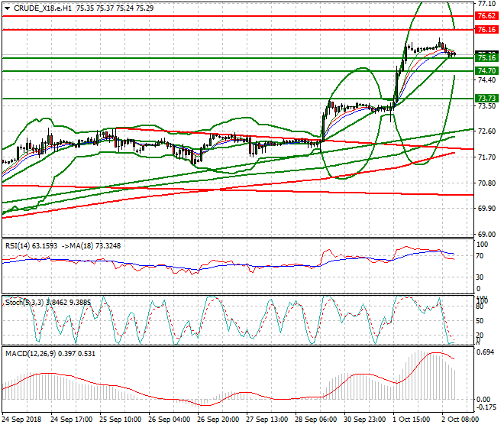Click the Stochastic scale value 50
Image resolution: width=504 pixels, height=428 pixels.
point(480,321)
